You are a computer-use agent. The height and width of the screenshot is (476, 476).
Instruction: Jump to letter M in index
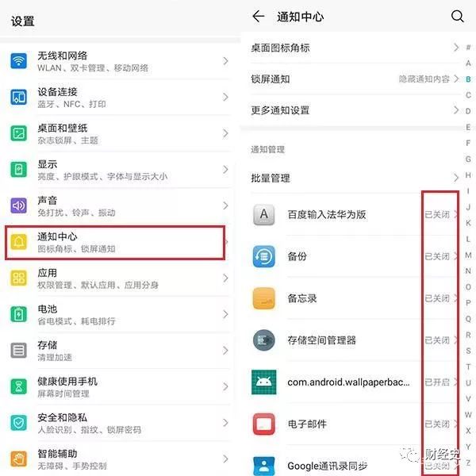point(468,255)
